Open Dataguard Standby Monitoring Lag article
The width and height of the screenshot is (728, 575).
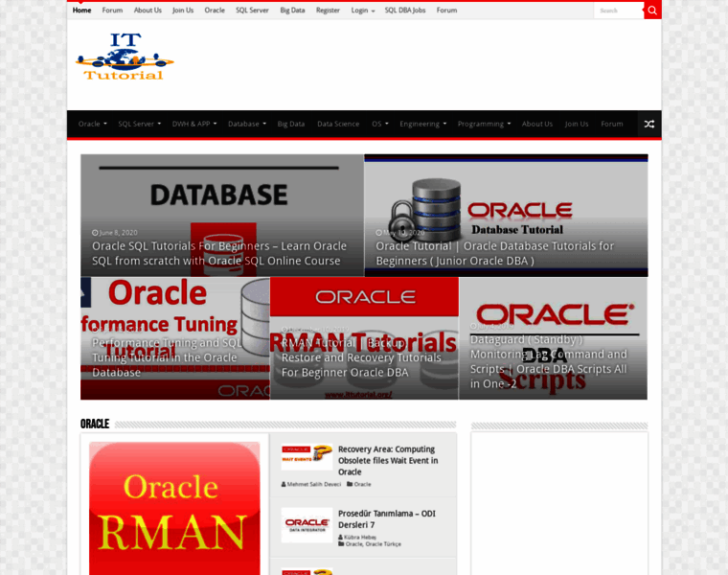(549, 362)
